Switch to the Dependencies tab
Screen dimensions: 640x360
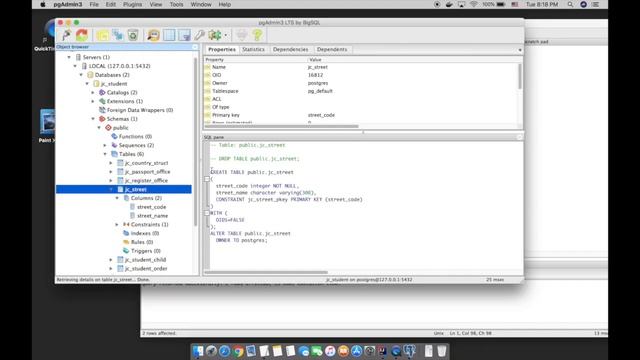click(x=291, y=49)
